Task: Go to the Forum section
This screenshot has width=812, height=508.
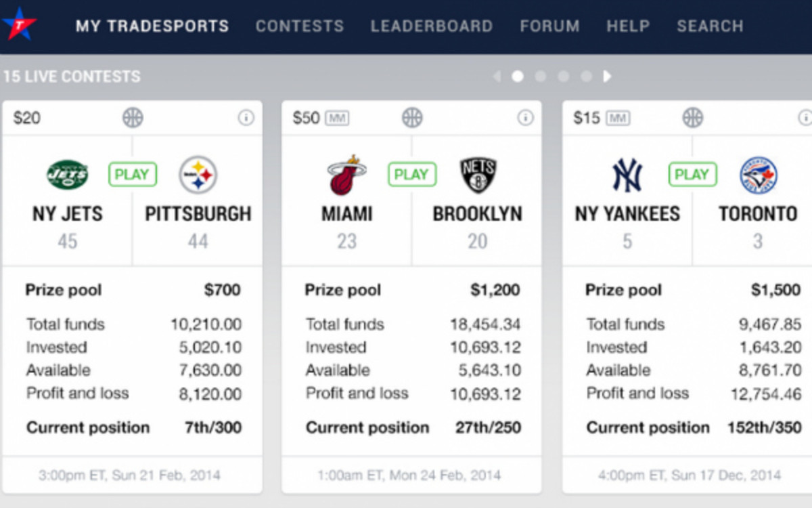Action: pos(549,26)
